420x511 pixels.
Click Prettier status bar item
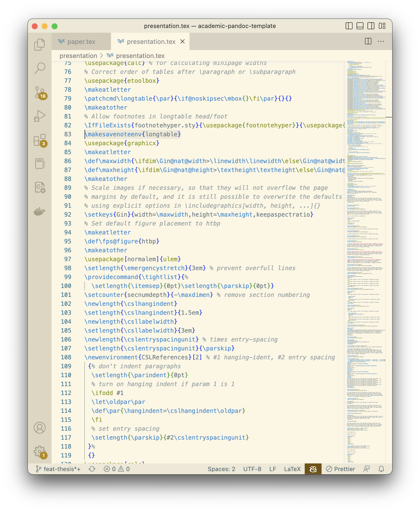coord(340,469)
